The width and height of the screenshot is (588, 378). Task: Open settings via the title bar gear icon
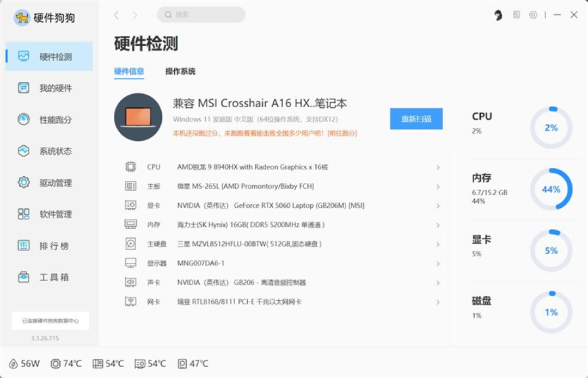[x=533, y=15]
